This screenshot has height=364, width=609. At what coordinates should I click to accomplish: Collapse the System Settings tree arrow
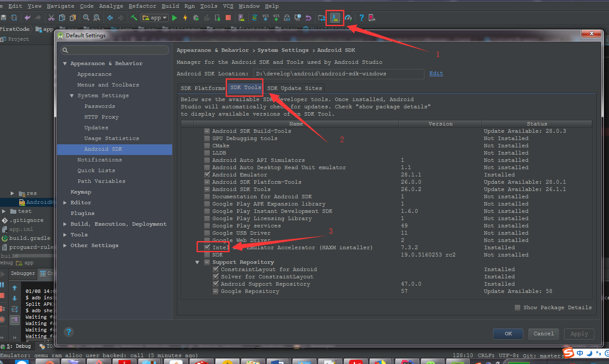click(72, 95)
